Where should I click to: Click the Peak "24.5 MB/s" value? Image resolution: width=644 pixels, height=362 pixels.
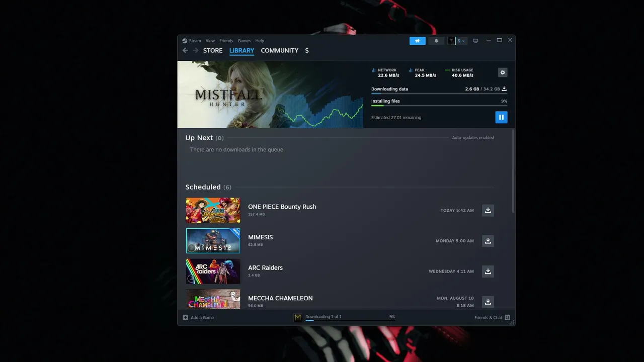(x=426, y=75)
